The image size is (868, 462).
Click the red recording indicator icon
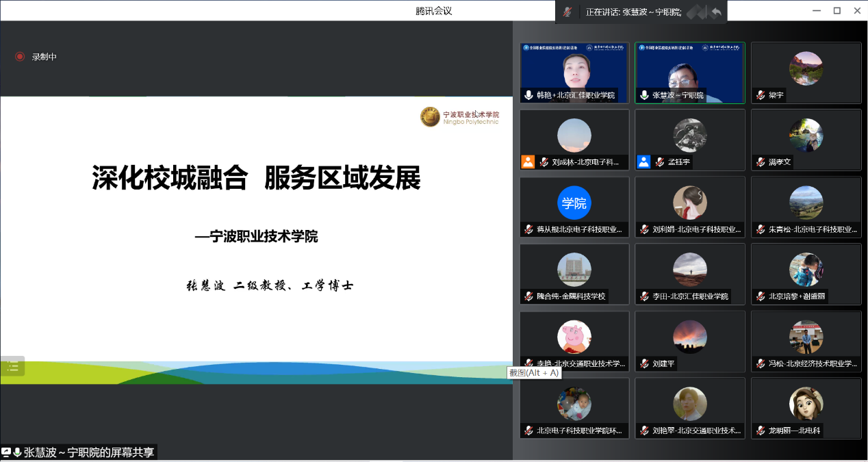(x=20, y=57)
